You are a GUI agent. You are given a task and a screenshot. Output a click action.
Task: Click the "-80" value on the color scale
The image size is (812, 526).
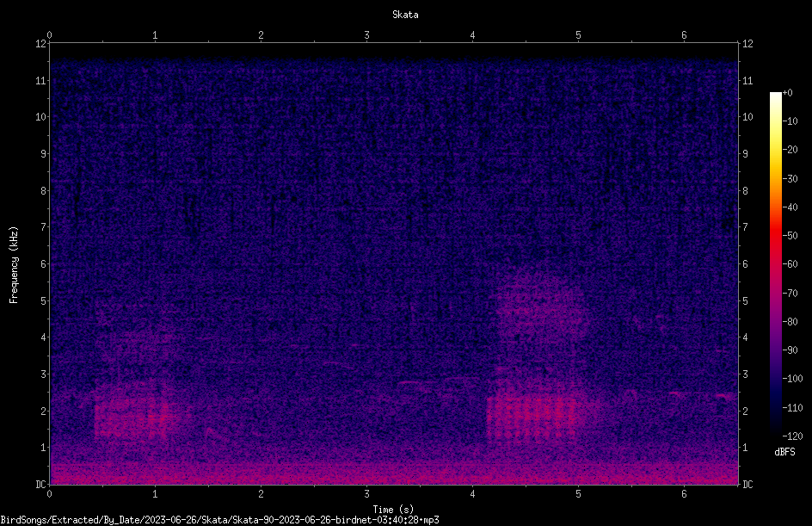click(x=790, y=322)
